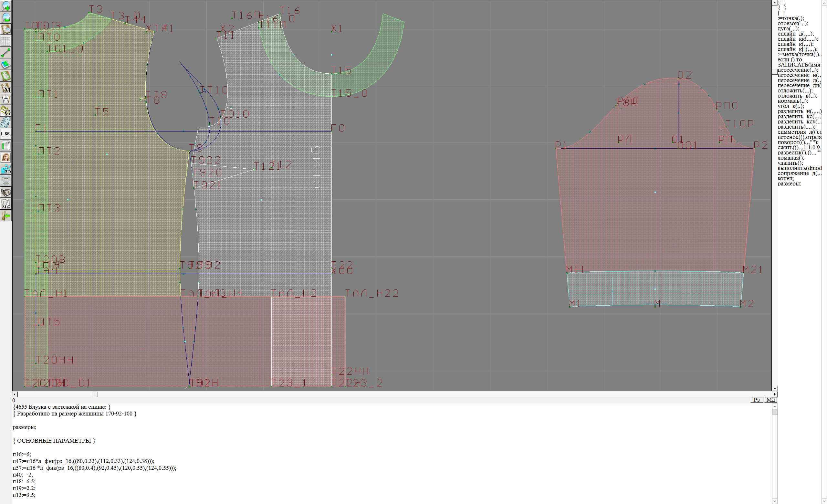Click the code line 'п16:=6;'
Viewport: 827px width, 504px height.
coord(22,454)
